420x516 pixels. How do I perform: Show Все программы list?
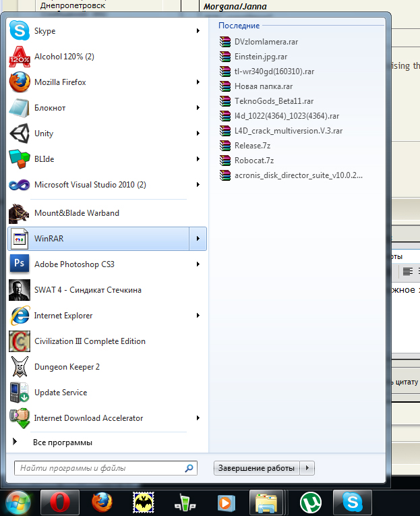pyautogui.click(x=62, y=442)
